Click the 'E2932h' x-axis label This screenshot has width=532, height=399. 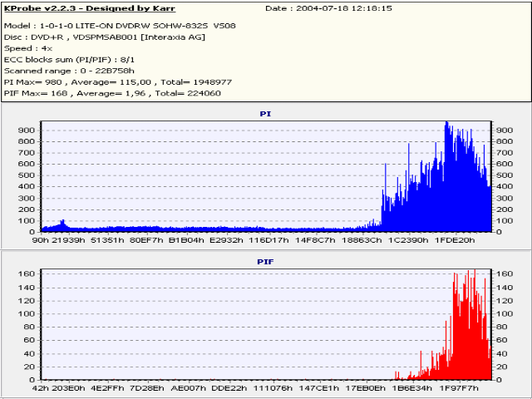pyautogui.click(x=226, y=240)
